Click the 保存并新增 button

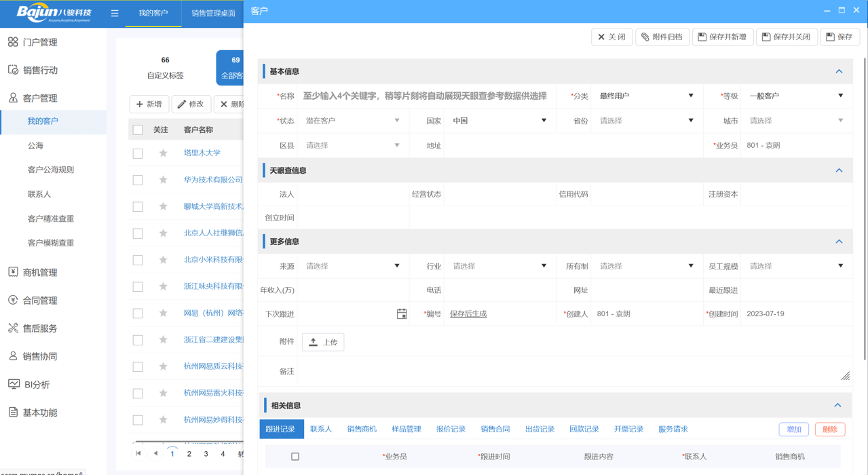722,37
